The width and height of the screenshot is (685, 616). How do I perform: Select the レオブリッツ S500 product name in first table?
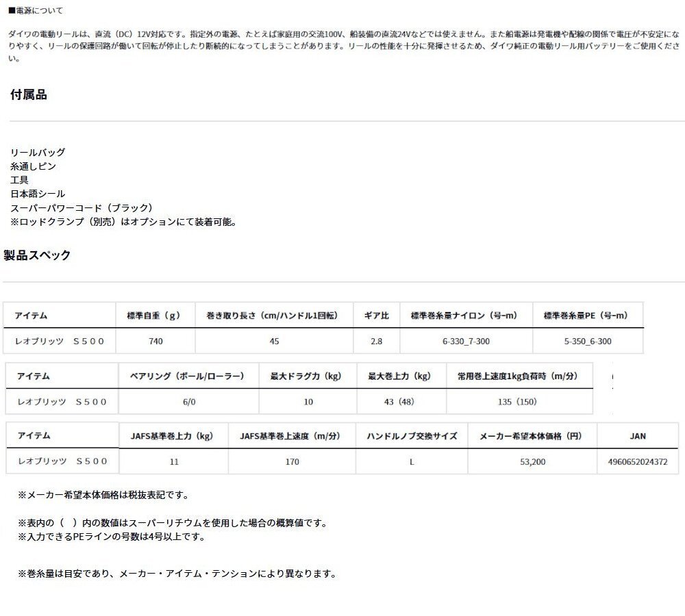click(62, 341)
